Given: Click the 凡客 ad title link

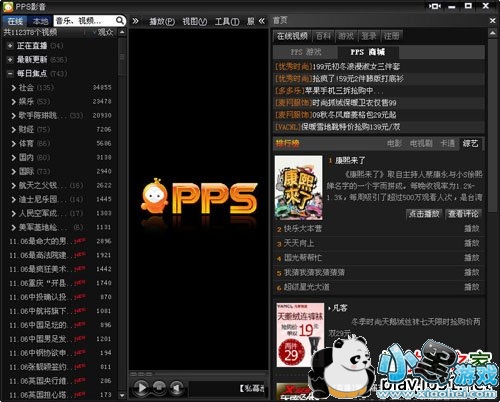Looking at the screenshot, I should [340, 308].
